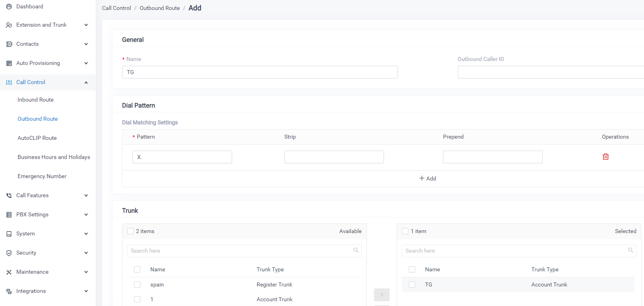The height and width of the screenshot is (306, 644).
Task: Expand Auto Provisioning chevron
Action: click(86, 63)
